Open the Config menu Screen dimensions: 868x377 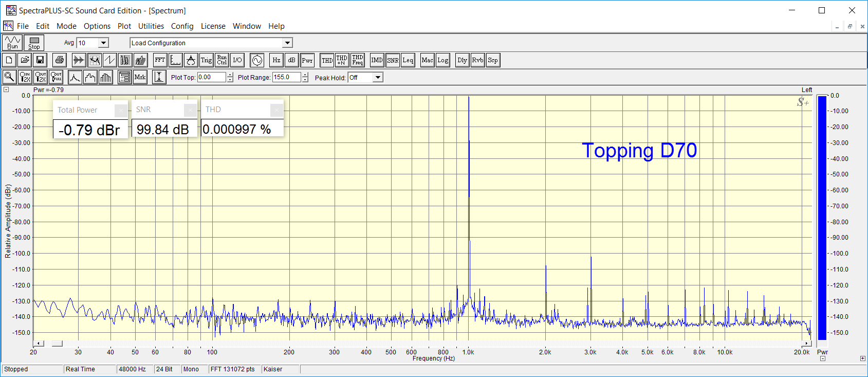pyautogui.click(x=182, y=26)
